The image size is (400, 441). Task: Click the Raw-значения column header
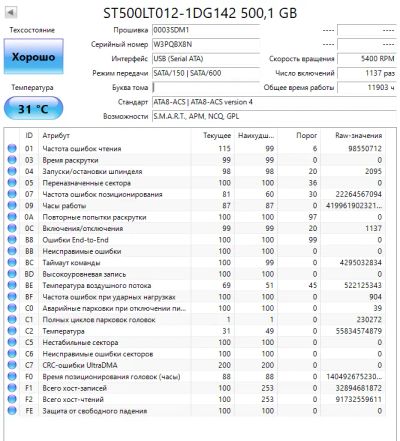point(358,135)
